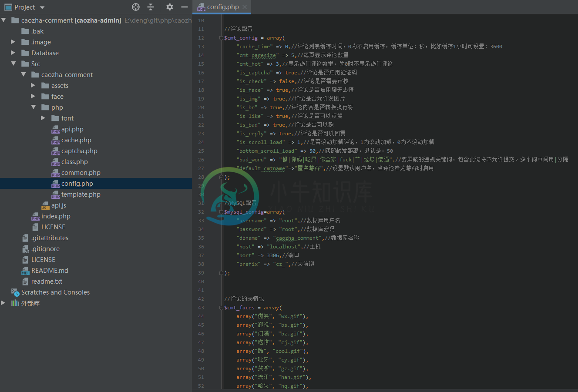Open Scratches and Consoles node
Screen dimensions: 578x392
point(55,292)
